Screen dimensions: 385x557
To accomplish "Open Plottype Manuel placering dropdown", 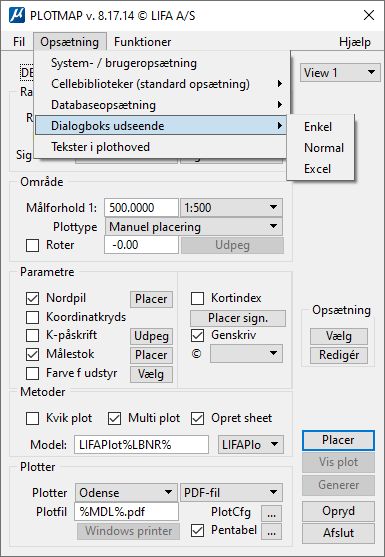I will click(194, 227).
